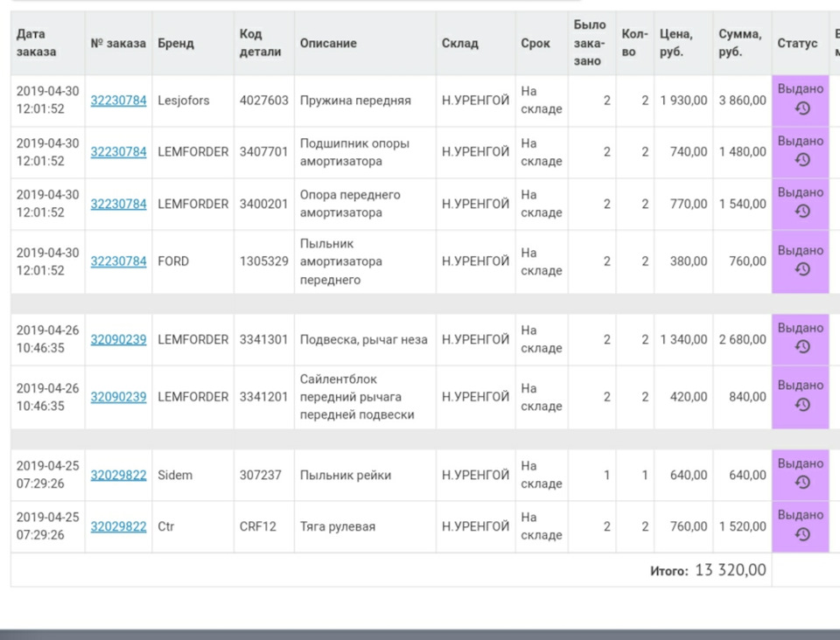Show status history for FORD Пыльник амортизатора
The image size is (840, 640).
click(801, 269)
